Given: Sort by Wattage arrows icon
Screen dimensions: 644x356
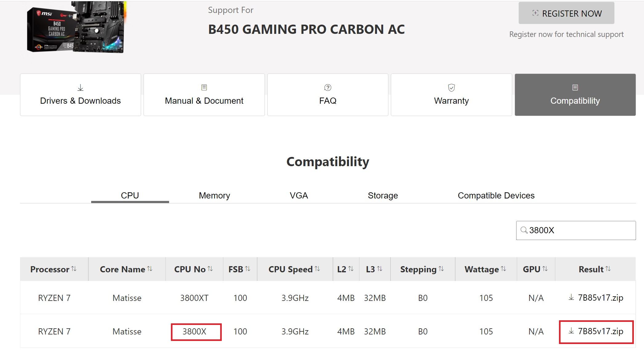Looking at the screenshot, I should [504, 269].
